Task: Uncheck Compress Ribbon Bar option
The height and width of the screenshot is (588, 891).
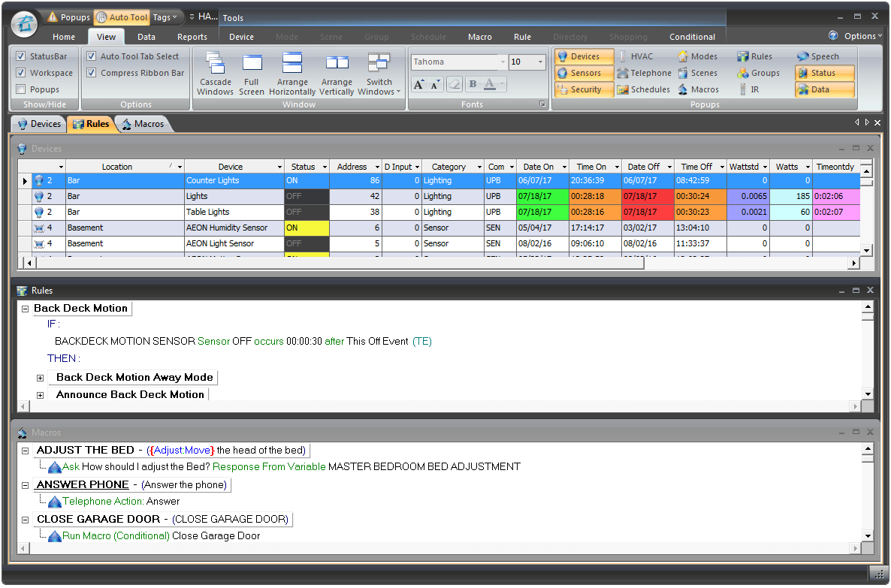Action: [x=91, y=73]
